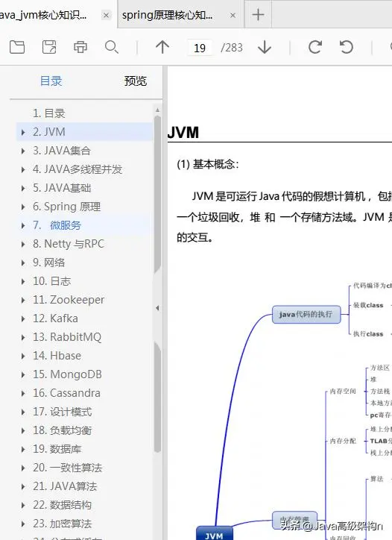The image size is (392, 540).
Task: Click the print icon
Action: 80,47
